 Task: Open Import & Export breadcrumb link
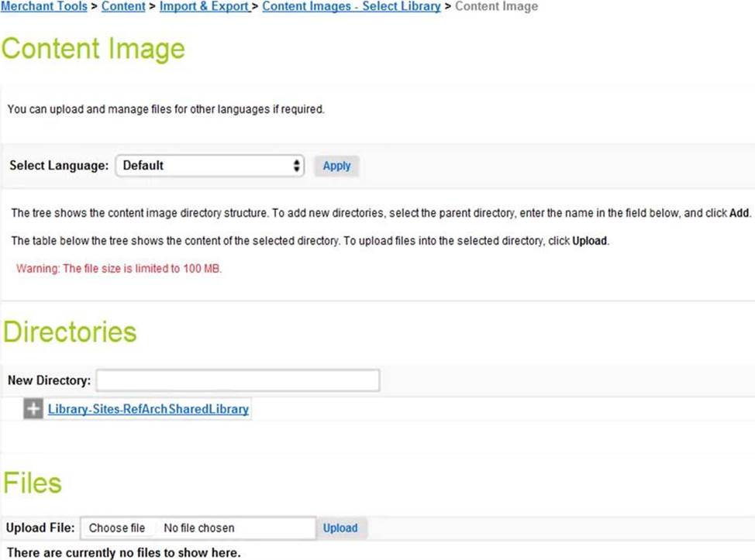click(205, 6)
